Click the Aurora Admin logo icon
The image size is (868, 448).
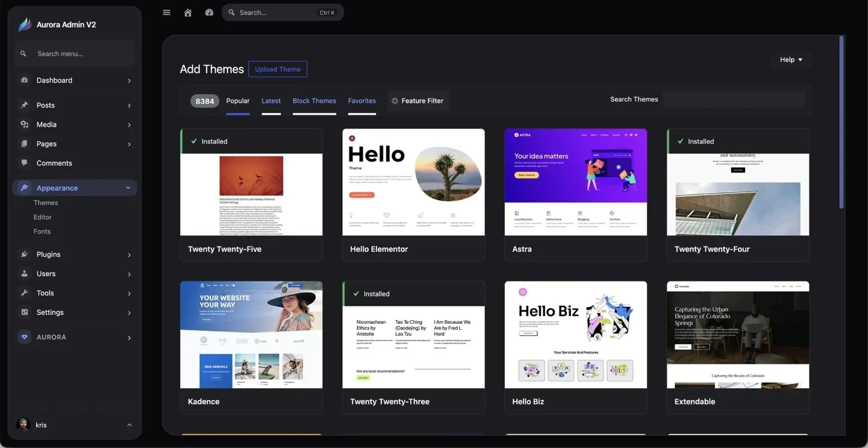25,24
